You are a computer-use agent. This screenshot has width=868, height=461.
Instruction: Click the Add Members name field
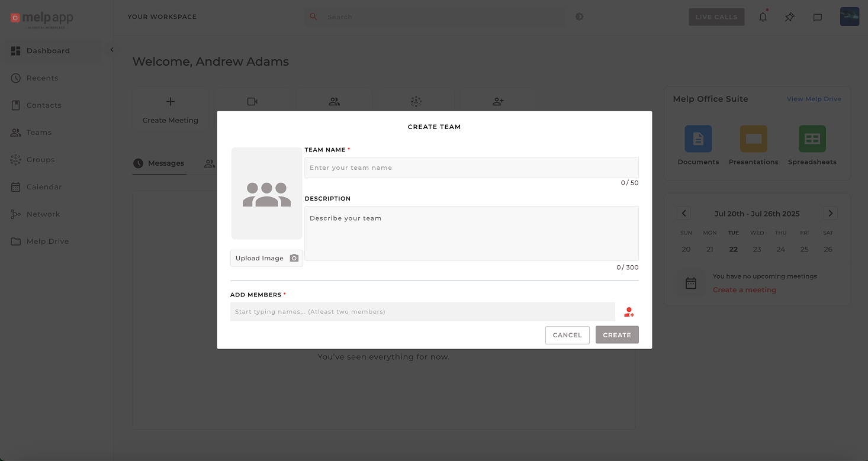tap(422, 312)
